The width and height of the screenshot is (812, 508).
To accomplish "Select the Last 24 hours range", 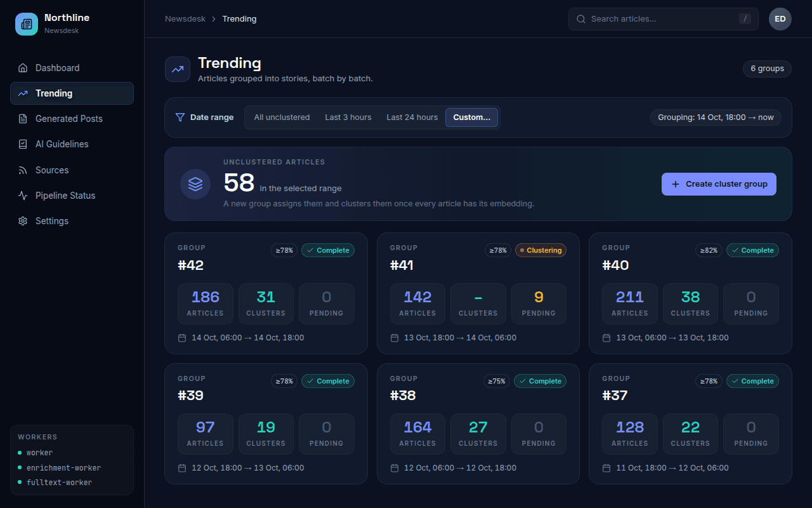I will 412,117.
